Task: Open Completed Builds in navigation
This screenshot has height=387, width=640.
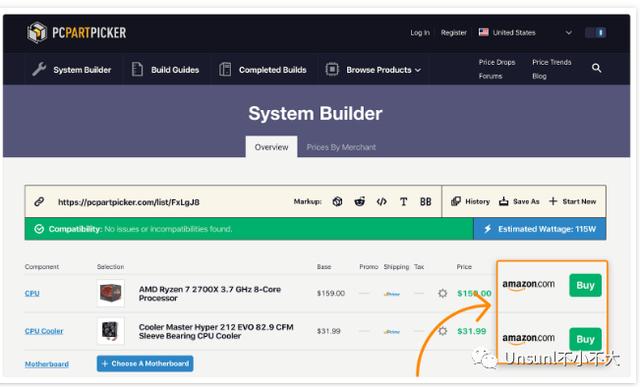Action: click(x=262, y=70)
